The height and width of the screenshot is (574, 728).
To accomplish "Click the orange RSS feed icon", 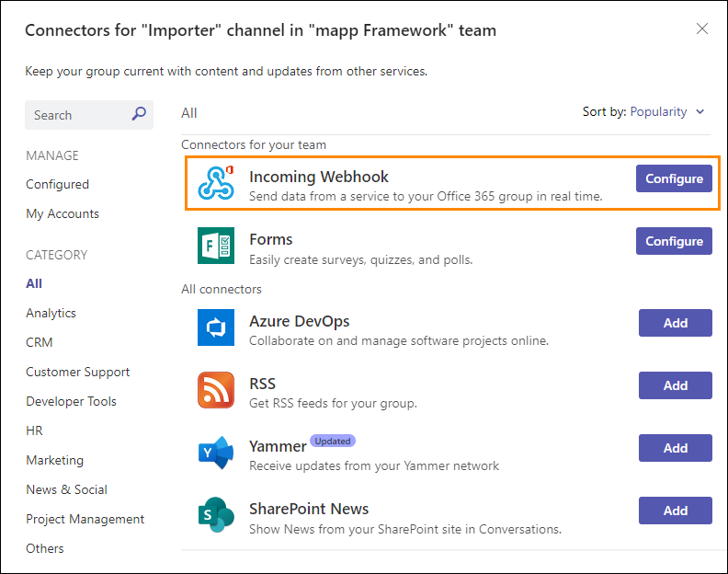I will click(x=216, y=390).
